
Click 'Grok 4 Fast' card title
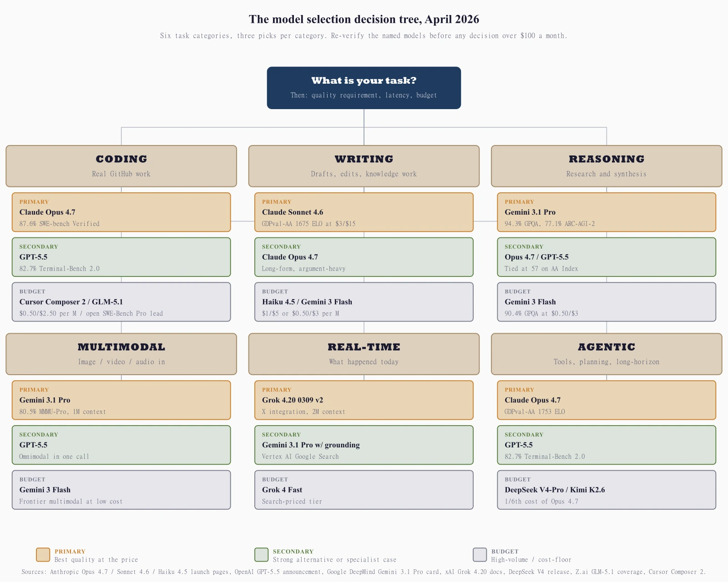pyautogui.click(x=282, y=490)
